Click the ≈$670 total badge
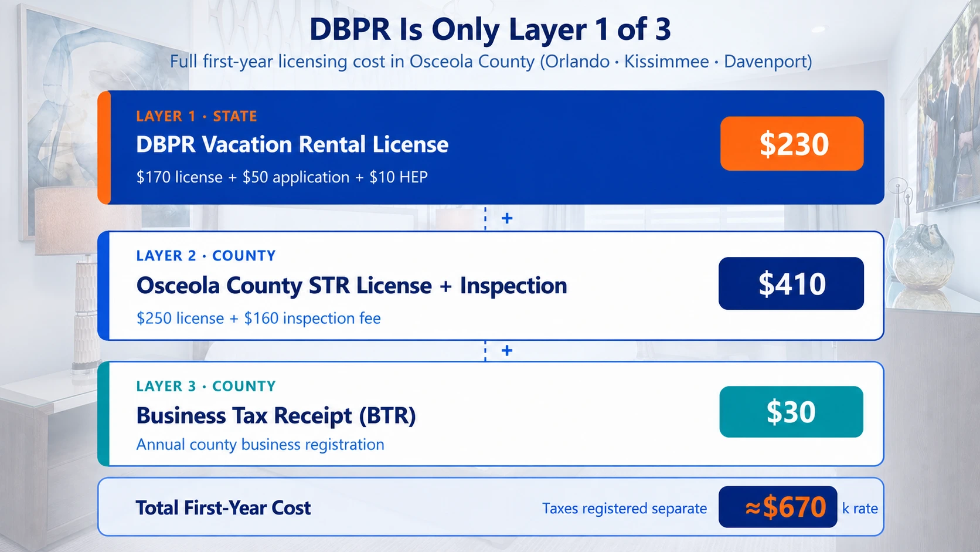 click(x=778, y=507)
